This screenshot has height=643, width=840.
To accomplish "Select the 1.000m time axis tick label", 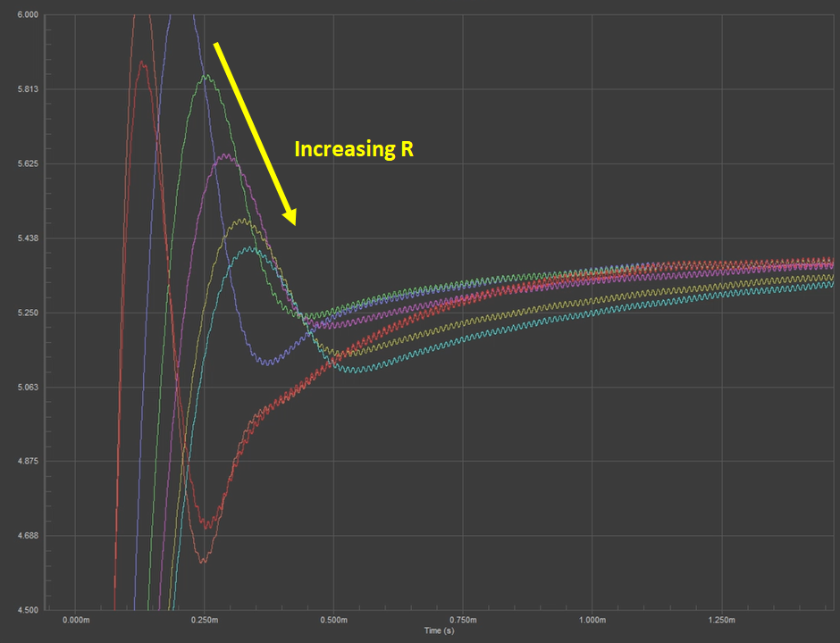I will (x=592, y=620).
